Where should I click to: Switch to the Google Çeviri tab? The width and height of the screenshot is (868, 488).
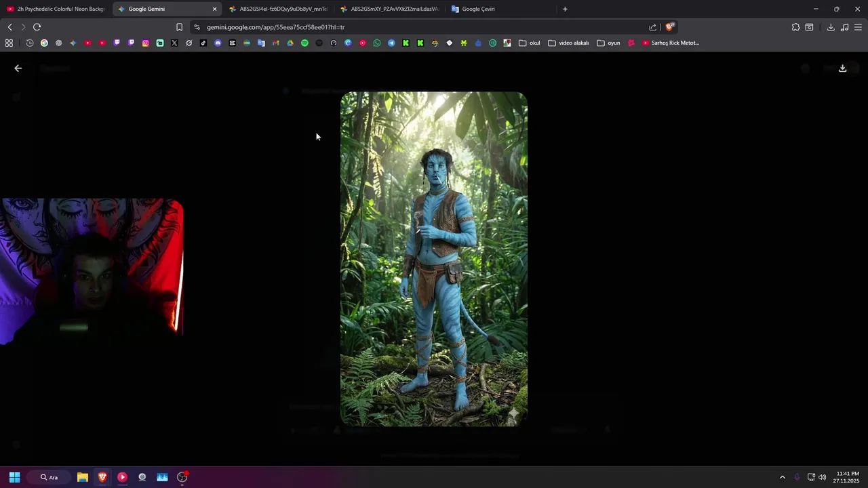(x=500, y=9)
